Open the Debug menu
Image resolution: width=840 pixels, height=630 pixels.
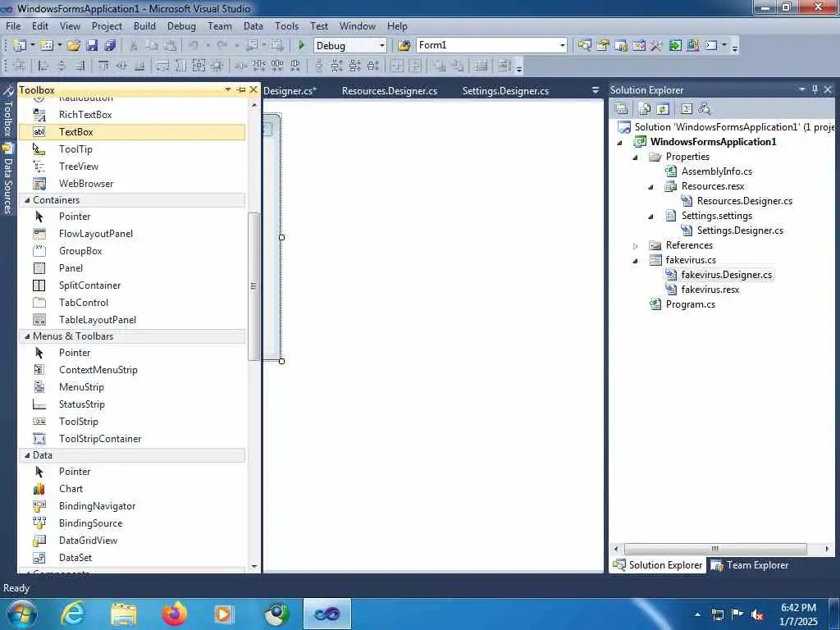coord(181,25)
